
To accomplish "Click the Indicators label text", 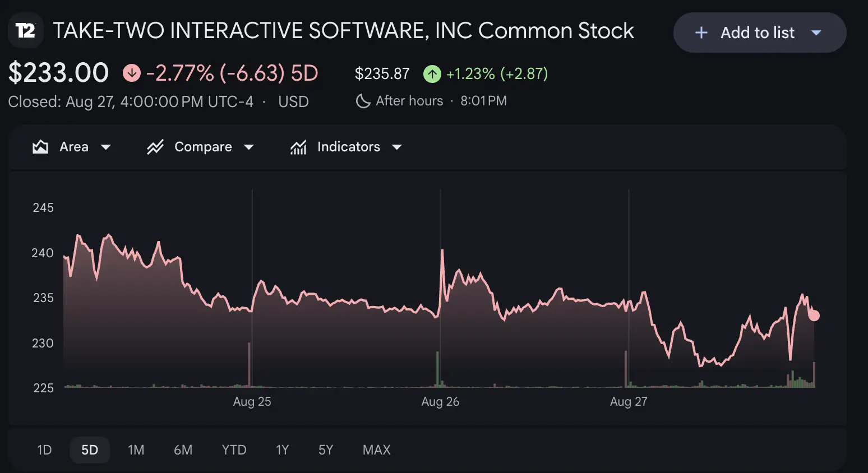I will (349, 147).
